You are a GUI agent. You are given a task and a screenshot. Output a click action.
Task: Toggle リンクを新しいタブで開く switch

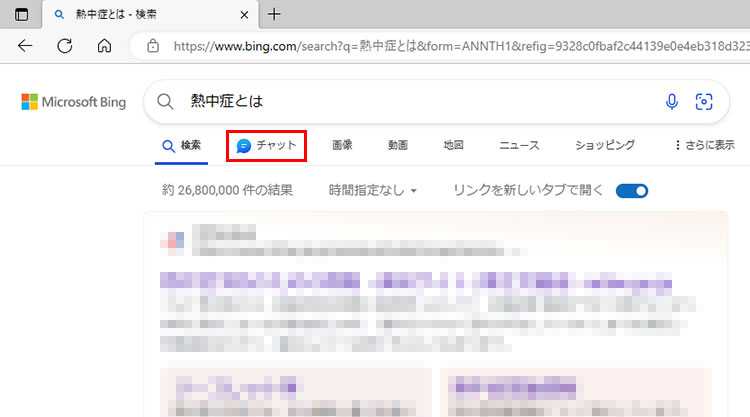[632, 191]
